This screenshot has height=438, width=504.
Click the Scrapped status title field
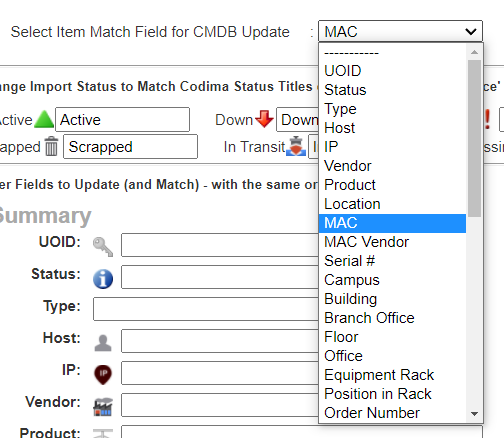(x=130, y=147)
